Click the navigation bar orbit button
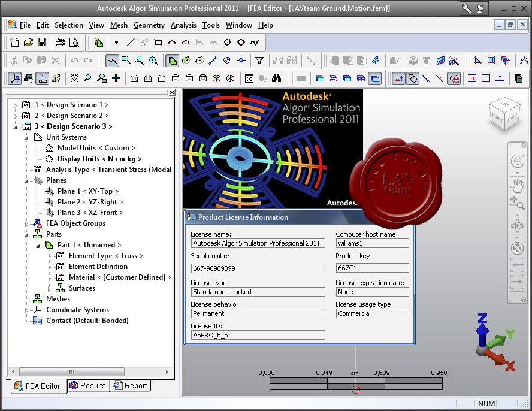Screen dimensions: 532x411 (517, 225)
